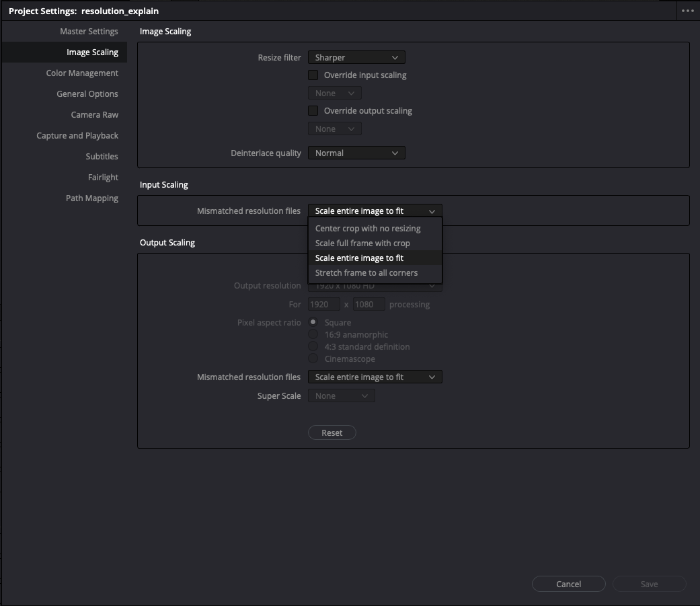The height and width of the screenshot is (606, 700).
Task: Open the Resize filter dropdown
Action: pyautogui.click(x=356, y=58)
